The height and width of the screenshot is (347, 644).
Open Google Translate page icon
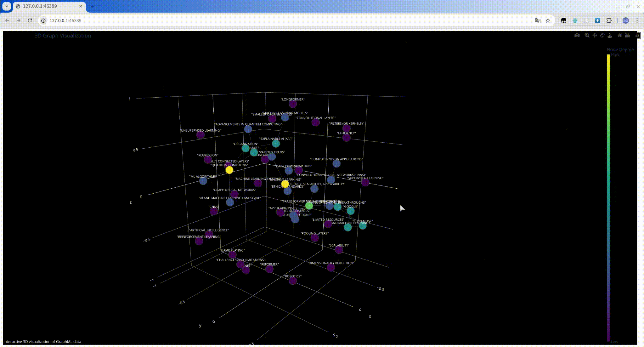538,20
